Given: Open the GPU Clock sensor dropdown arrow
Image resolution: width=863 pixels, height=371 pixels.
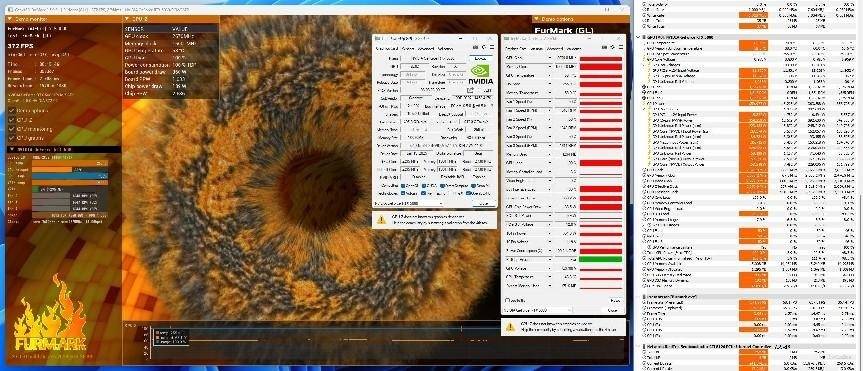Looking at the screenshot, I should click(x=550, y=58).
